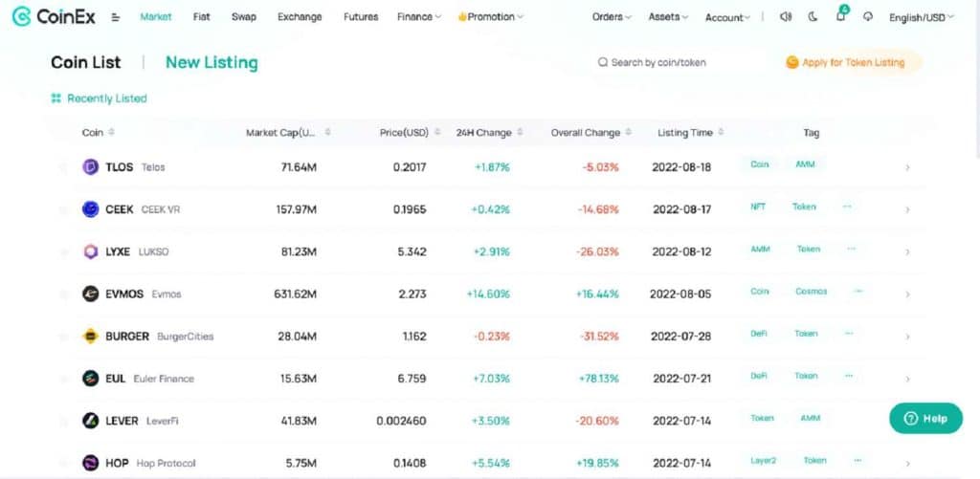Viewport: 980px width, 479px height.
Task: Open the hamburger menu icon beside CoinEx
Action: (116, 17)
